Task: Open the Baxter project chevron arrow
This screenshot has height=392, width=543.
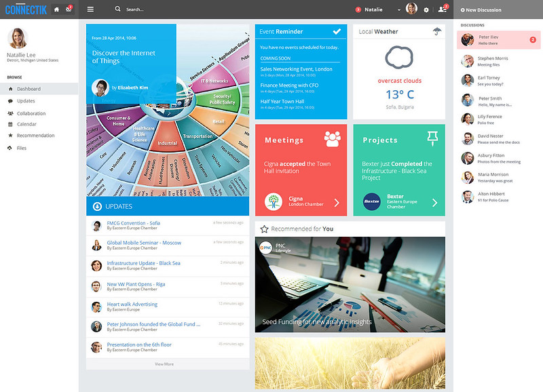Action: point(435,202)
